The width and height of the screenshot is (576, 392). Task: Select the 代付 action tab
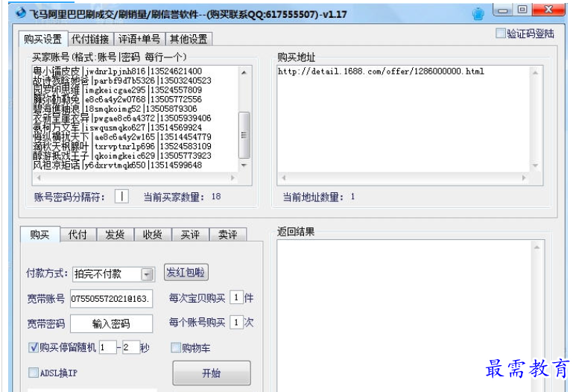coord(77,235)
